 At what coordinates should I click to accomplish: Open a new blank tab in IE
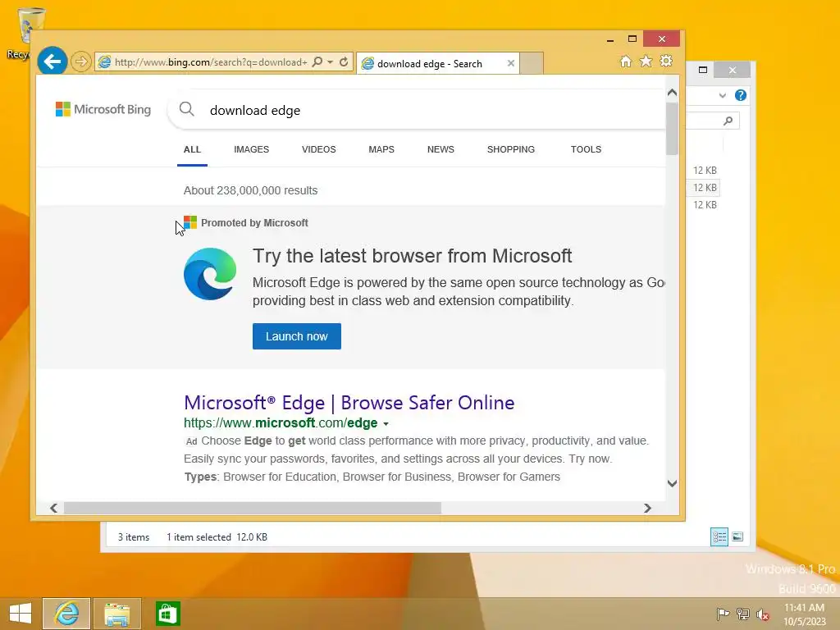[532, 63]
